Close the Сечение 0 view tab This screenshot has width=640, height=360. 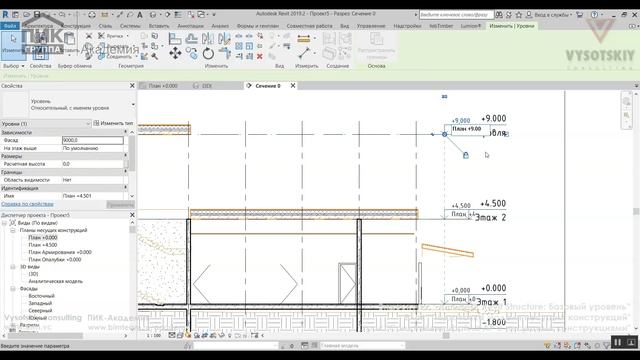pyautogui.click(x=293, y=86)
